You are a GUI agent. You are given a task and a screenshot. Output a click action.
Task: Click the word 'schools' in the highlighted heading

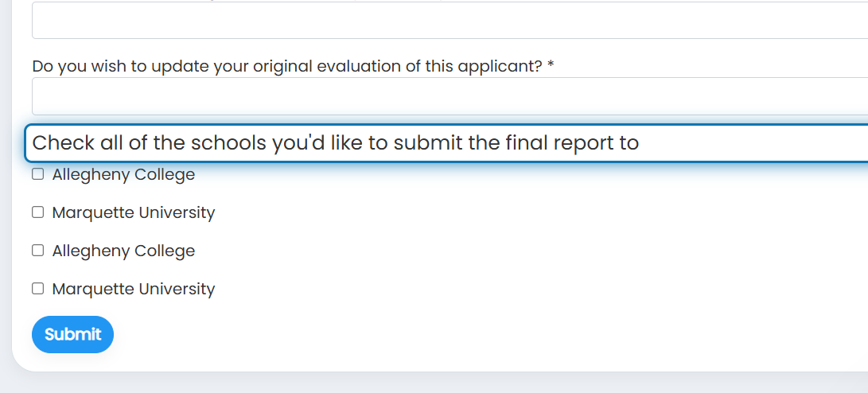[228, 143]
